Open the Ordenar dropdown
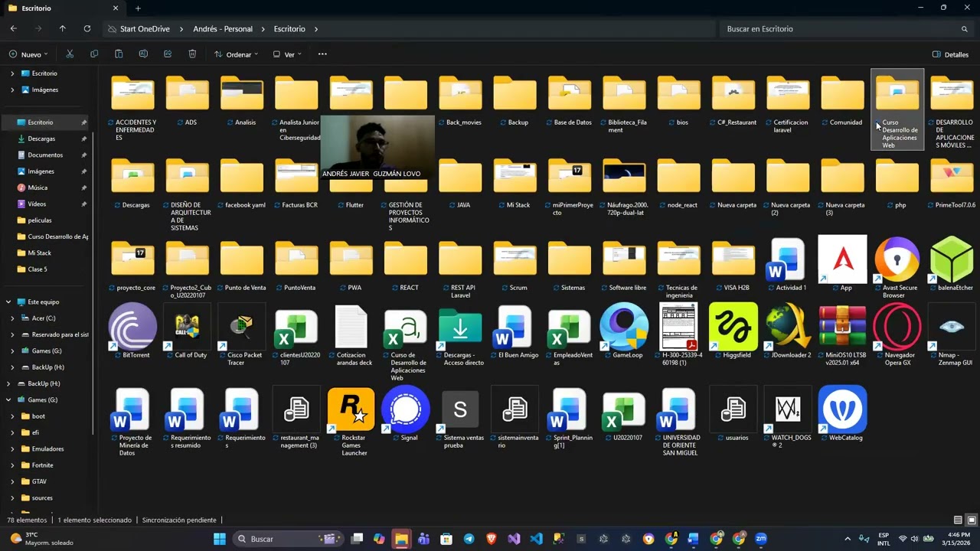This screenshot has height=551, width=980. point(236,54)
